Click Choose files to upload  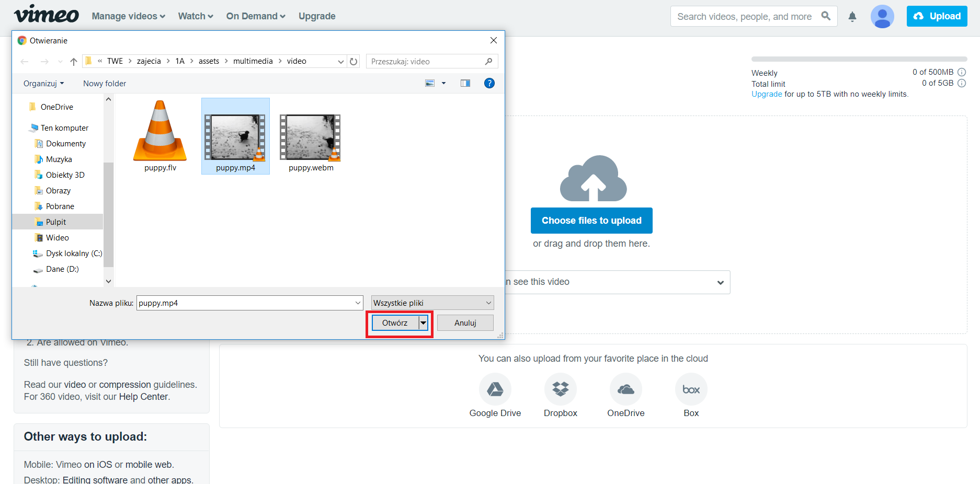(x=591, y=221)
